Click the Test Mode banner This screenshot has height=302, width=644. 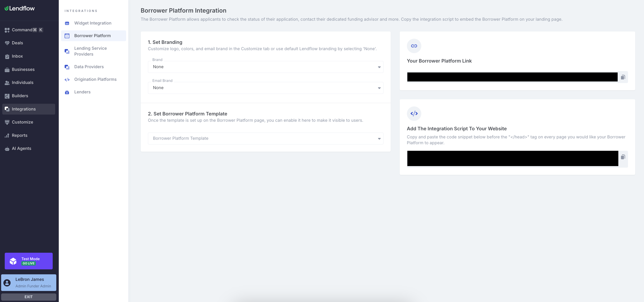click(x=29, y=261)
